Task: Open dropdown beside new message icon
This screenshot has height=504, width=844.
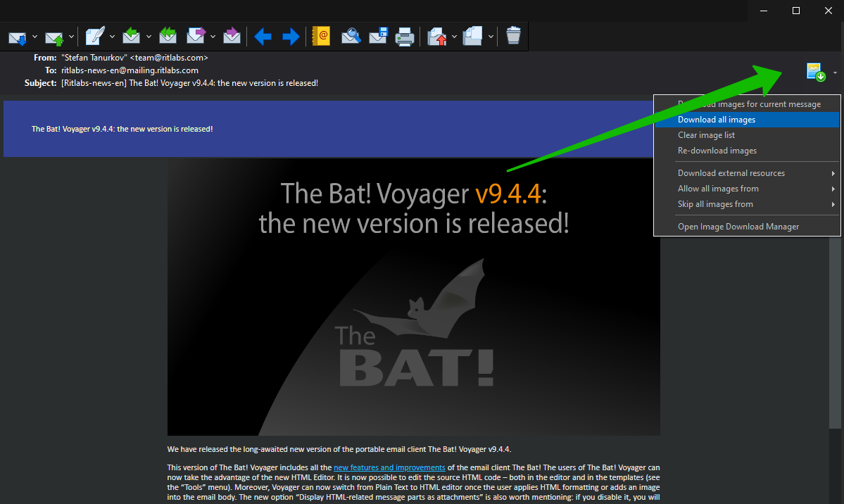Action: point(112,37)
